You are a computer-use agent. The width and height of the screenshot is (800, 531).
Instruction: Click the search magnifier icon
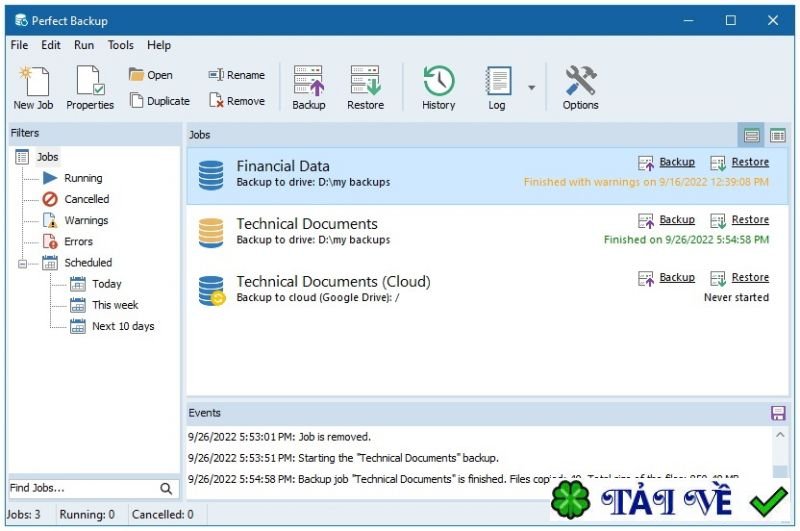[166, 489]
